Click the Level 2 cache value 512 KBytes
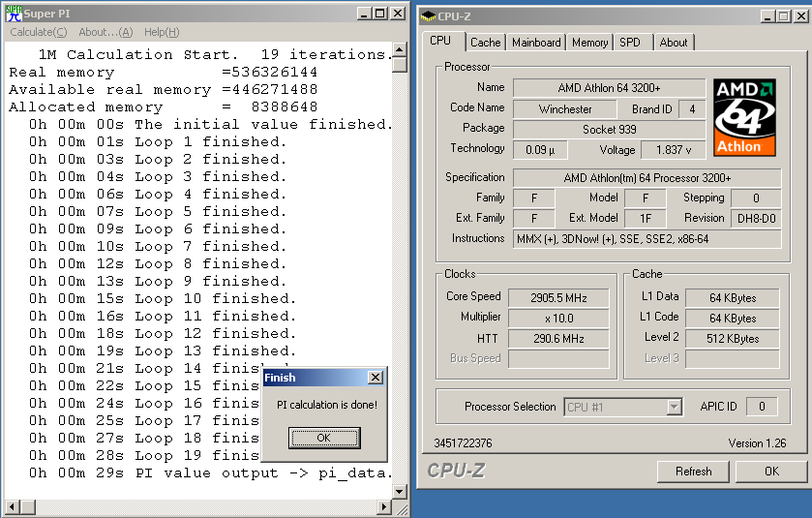 [x=733, y=339]
